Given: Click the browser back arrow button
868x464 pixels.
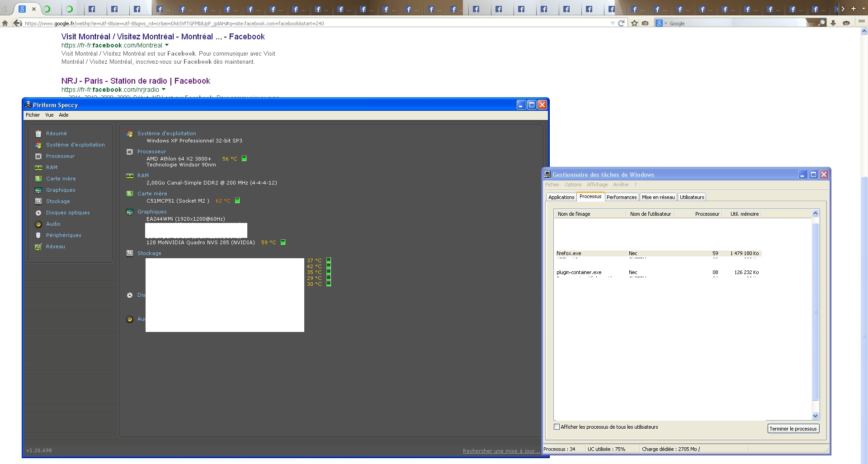Looking at the screenshot, I should (x=17, y=23).
